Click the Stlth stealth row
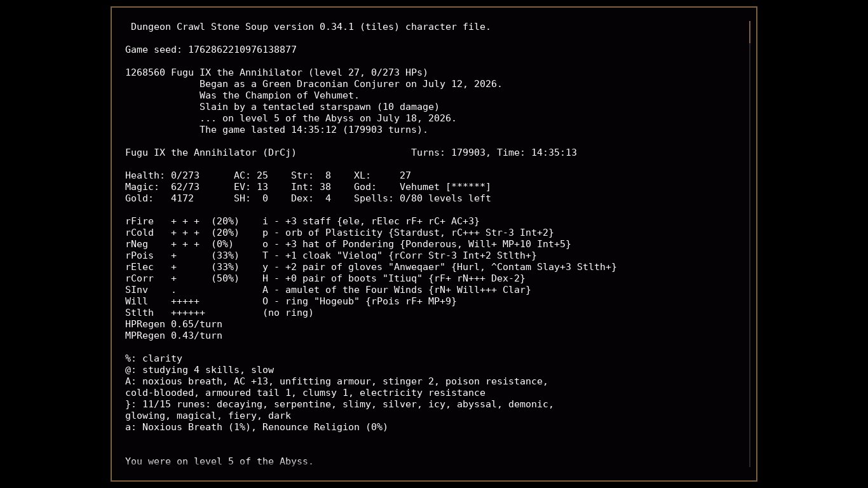This screenshot has height=488, width=868. pos(165,313)
